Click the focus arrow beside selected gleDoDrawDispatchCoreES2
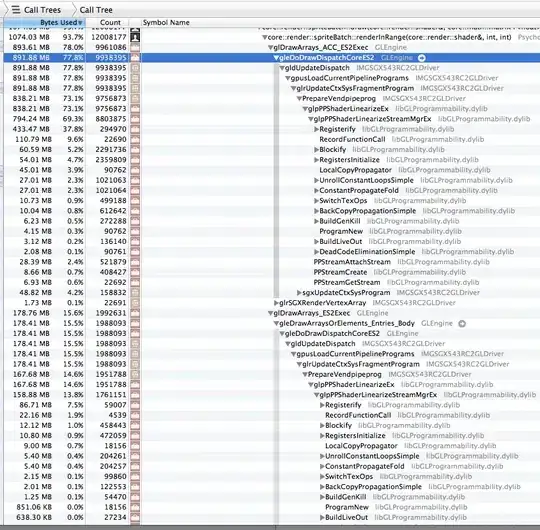This screenshot has width=540, height=530. (x=422, y=58)
